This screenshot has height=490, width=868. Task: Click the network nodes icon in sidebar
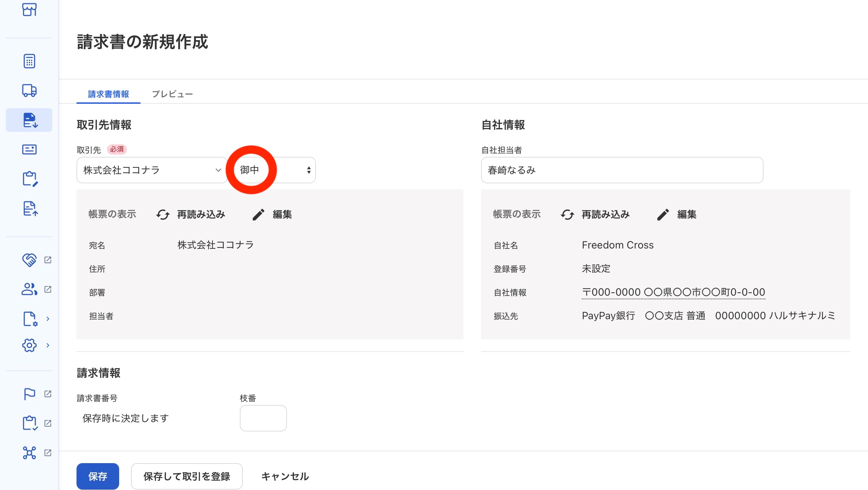29,453
